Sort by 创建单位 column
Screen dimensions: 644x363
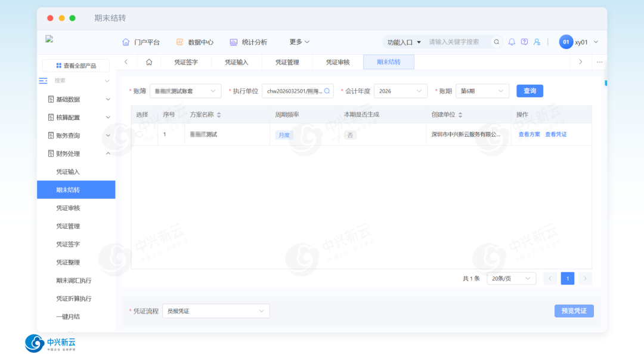pos(460,115)
